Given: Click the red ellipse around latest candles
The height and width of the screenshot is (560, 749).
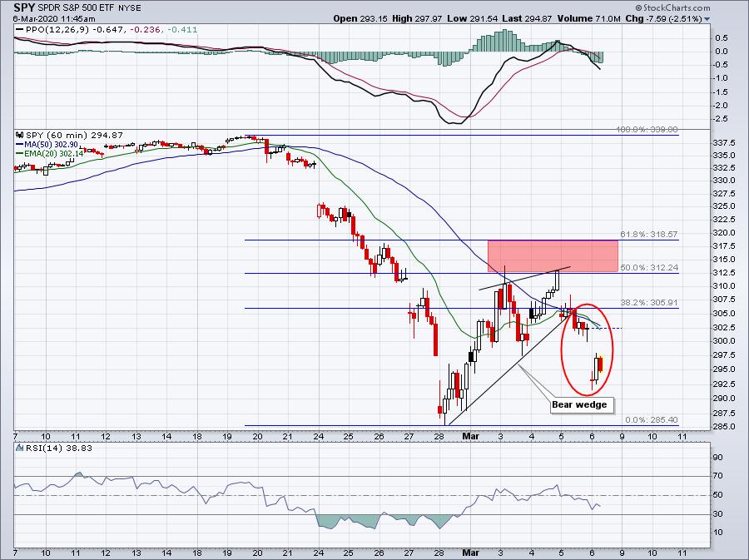Looking at the screenshot, I should click(587, 349).
